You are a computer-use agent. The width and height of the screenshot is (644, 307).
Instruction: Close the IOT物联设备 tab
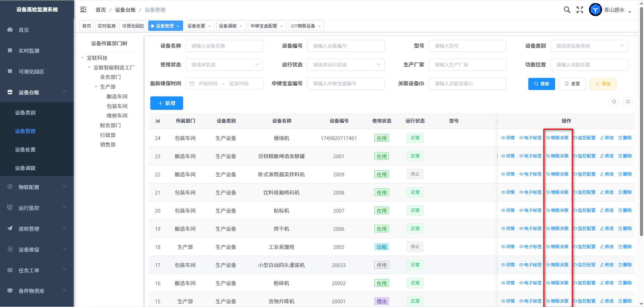[x=319, y=26]
